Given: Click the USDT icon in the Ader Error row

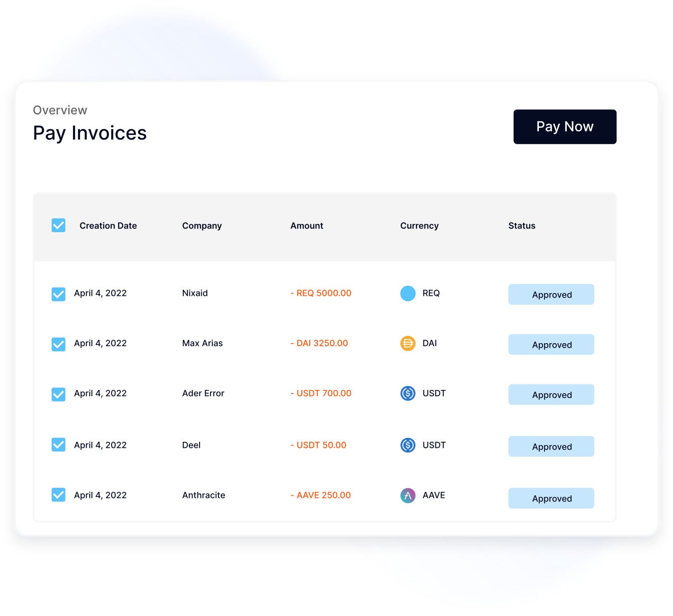Looking at the screenshot, I should point(407,394).
